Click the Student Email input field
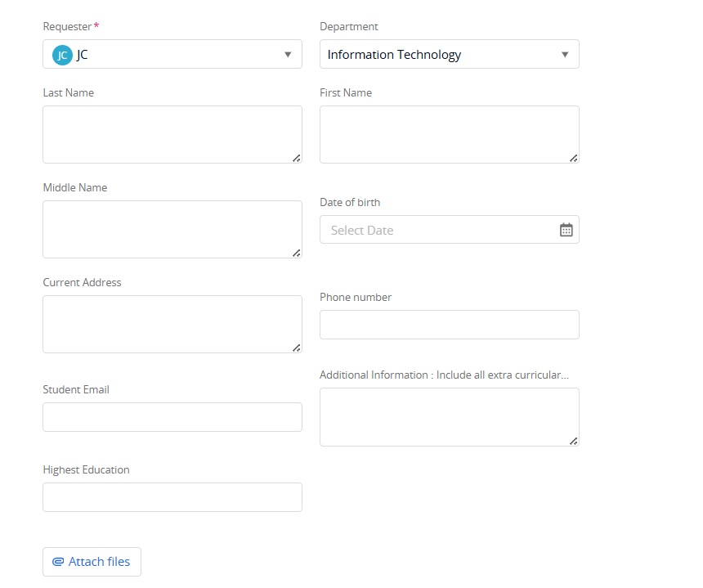Screen dimensions: 703x588 point(172,417)
